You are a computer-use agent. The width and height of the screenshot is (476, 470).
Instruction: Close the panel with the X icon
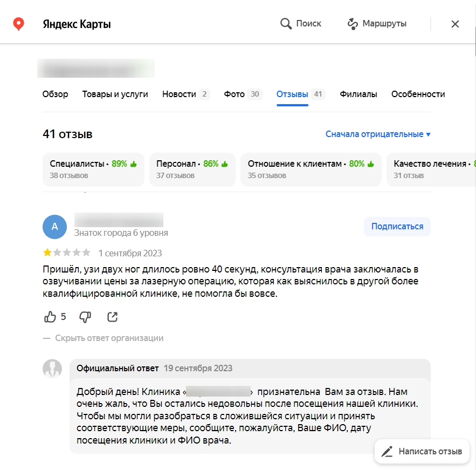455,24
